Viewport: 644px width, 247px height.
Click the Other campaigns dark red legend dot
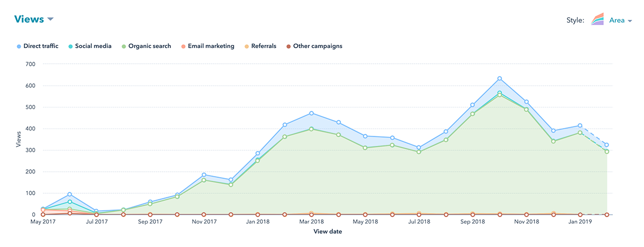click(288, 46)
